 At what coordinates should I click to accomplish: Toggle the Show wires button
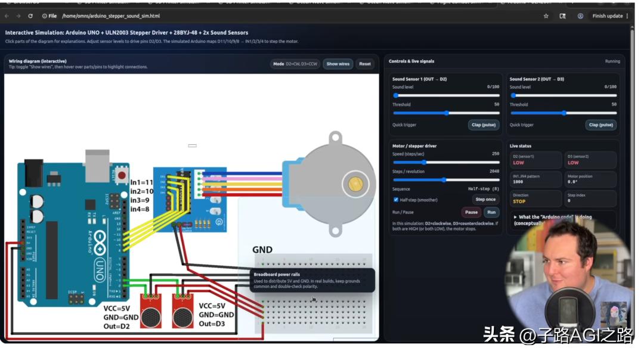pos(338,64)
